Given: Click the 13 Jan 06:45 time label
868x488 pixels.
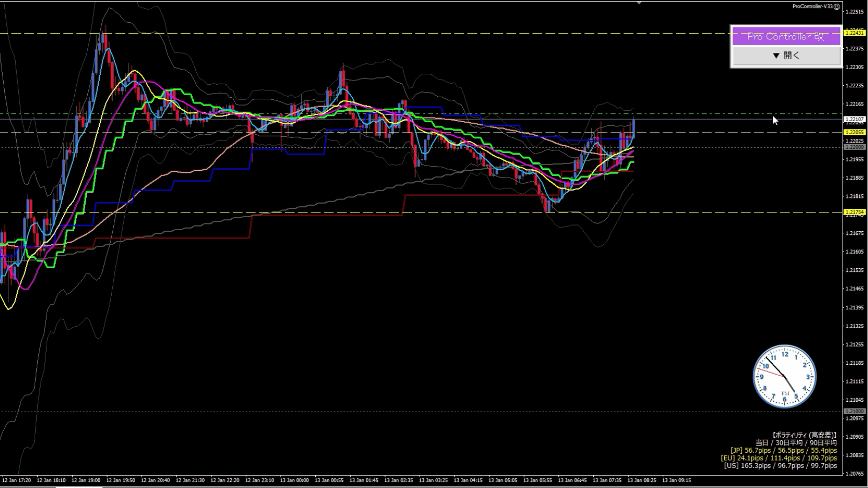Looking at the screenshot, I should tap(573, 480).
